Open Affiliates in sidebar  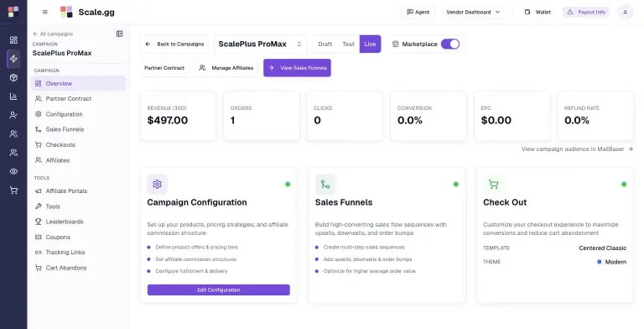[78, 160]
